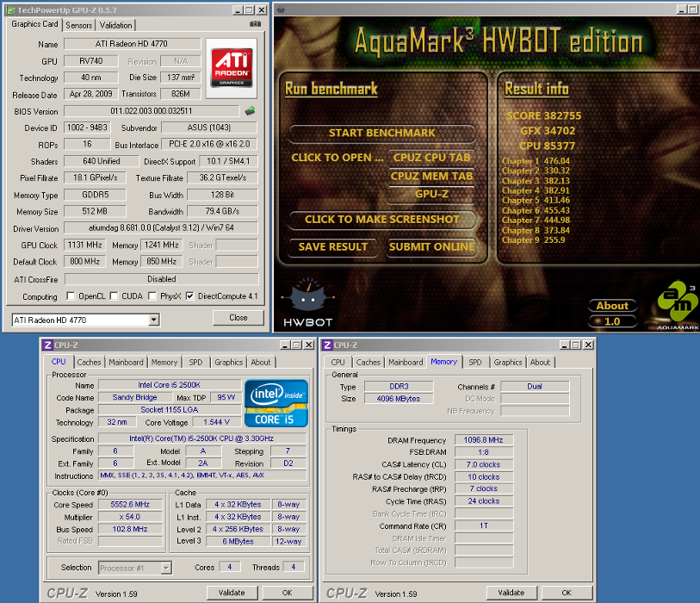The height and width of the screenshot is (603, 700).
Task: Click the Multiplier value x 54.0
Action: [x=130, y=517]
